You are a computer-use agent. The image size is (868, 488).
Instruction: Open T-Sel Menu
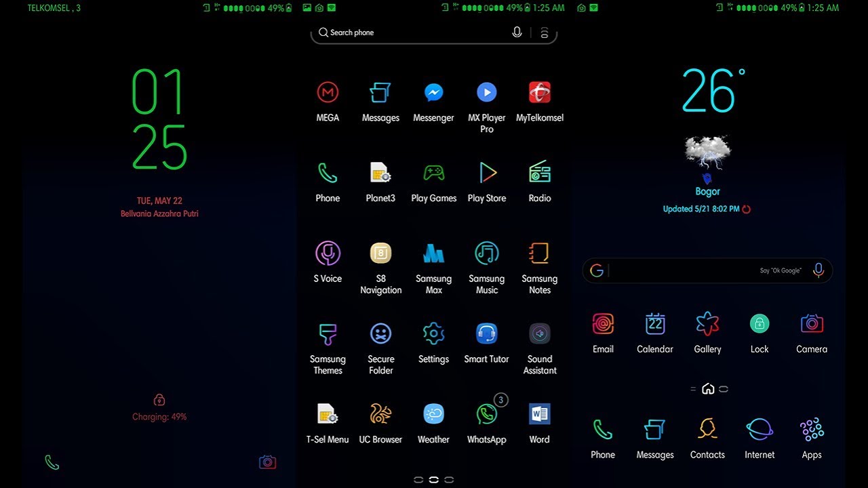click(328, 414)
